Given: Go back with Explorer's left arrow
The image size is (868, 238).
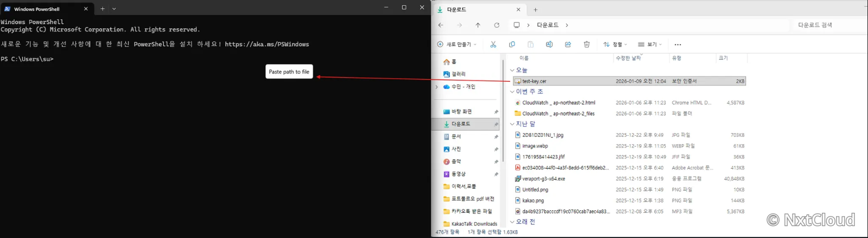Looking at the screenshot, I should tap(441, 25).
